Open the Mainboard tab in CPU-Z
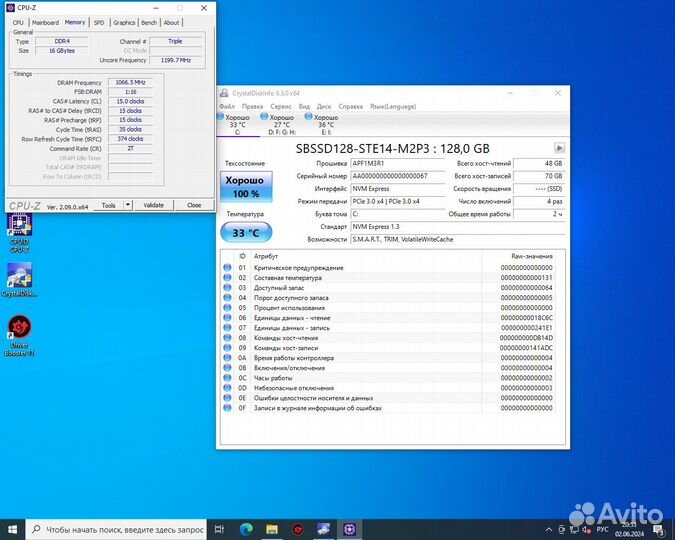This screenshot has width=675, height=540. click(45, 22)
